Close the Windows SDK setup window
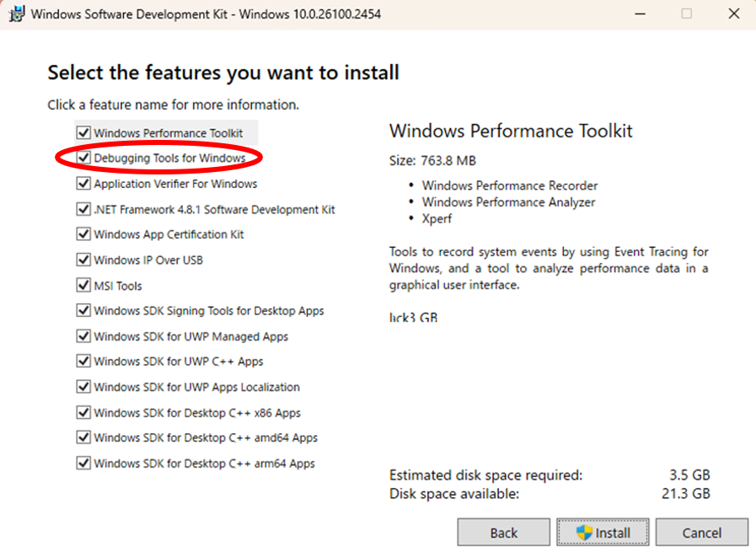 (x=732, y=13)
